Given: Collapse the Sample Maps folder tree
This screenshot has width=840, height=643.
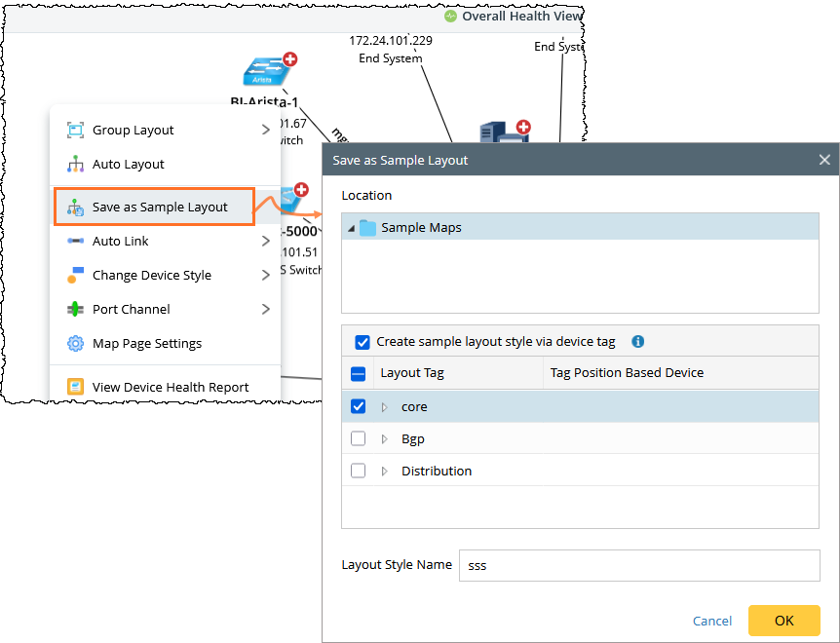Looking at the screenshot, I should (351, 228).
